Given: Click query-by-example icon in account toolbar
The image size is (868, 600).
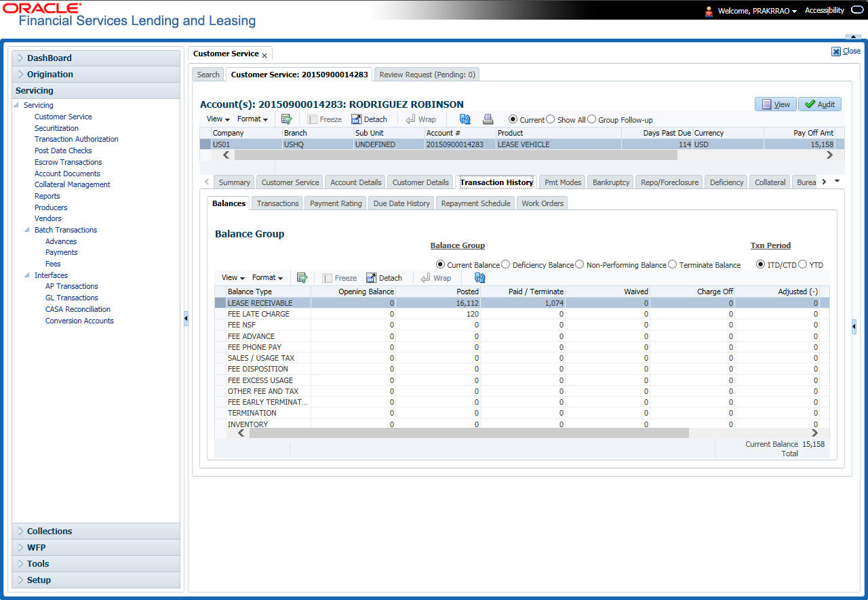Looking at the screenshot, I should point(286,119).
